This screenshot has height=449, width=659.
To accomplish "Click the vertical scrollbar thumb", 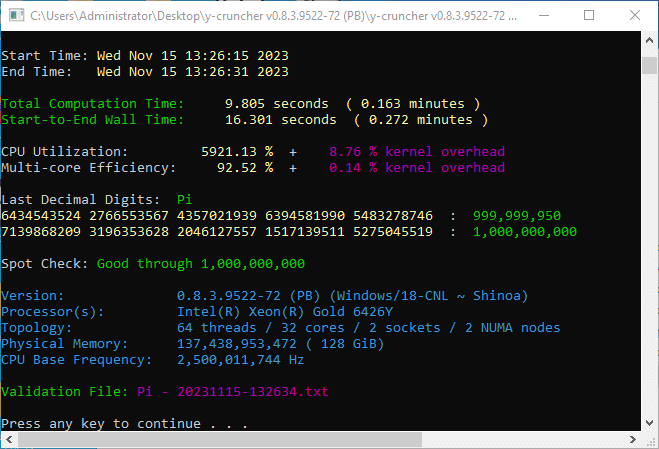I will point(649,66).
